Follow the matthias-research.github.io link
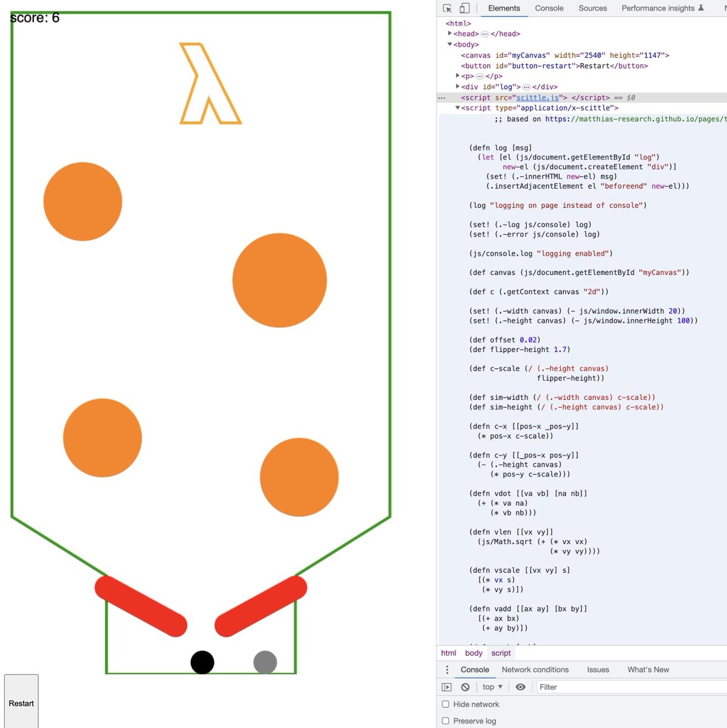Image resolution: width=727 pixels, height=728 pixels. click(x=635, y=119)
